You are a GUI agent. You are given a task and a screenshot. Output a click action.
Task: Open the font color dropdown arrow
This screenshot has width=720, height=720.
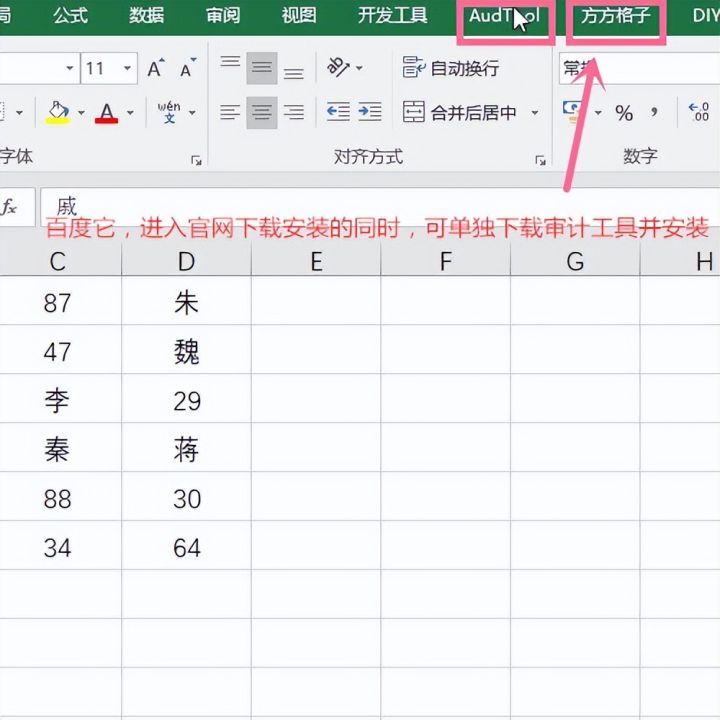(130, 112)
